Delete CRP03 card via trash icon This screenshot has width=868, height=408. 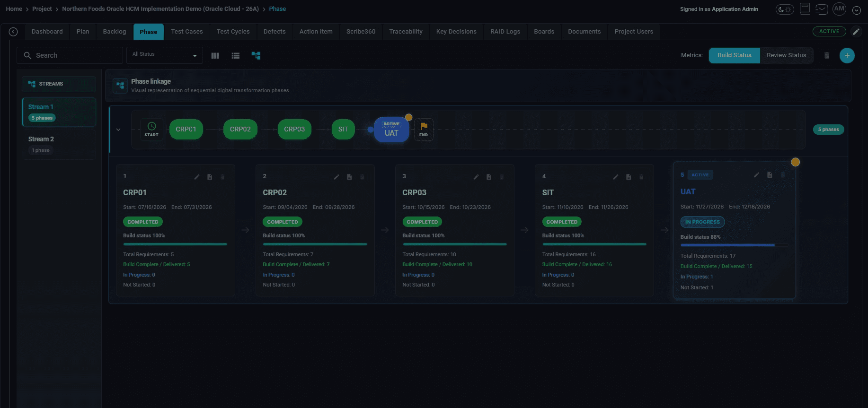[x=502, y=177]
